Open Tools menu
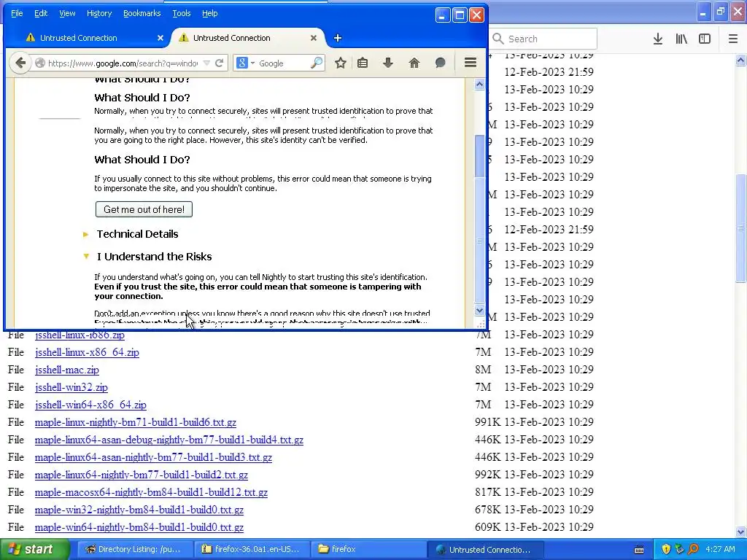Viewport: 747px width, 560px height. pyautogui.click(x=182, y=13)
